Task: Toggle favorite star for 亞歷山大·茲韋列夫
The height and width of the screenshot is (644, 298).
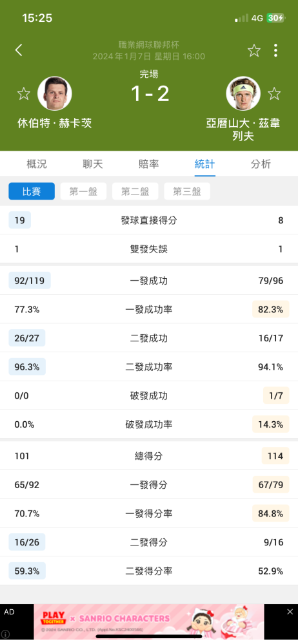Action: (x=274, y=93)
